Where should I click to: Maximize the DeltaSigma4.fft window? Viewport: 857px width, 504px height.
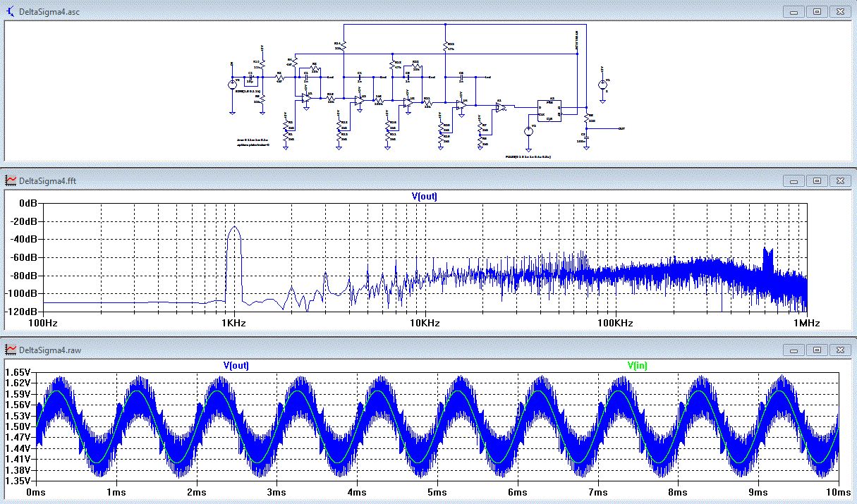pyautogui.click(x=817, y=180)
